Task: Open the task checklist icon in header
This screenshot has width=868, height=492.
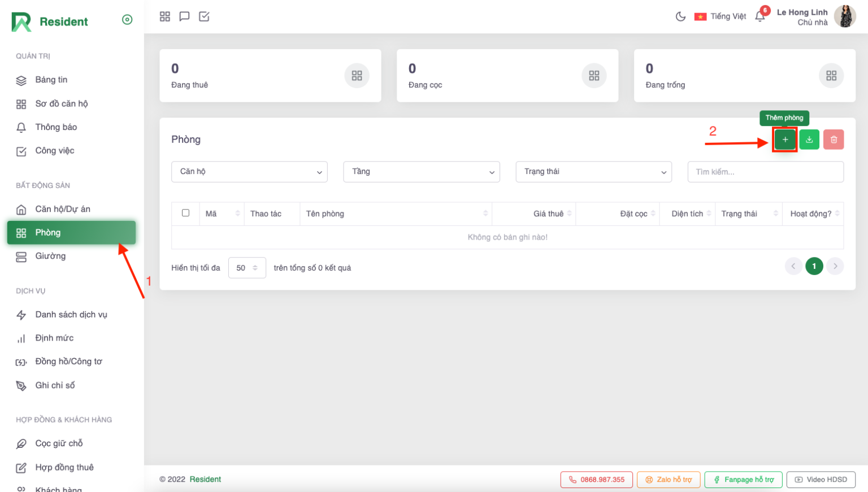Action: pyautogui.click(x=204, y=16)
